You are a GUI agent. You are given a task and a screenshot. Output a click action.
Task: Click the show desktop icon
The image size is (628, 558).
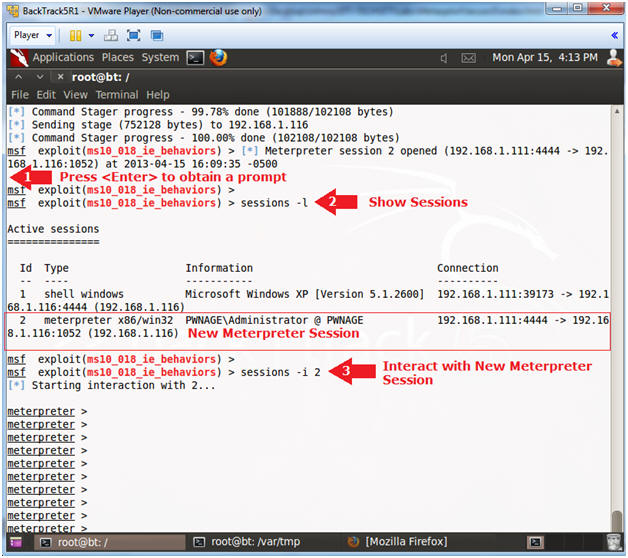click(x=16, y=542)
